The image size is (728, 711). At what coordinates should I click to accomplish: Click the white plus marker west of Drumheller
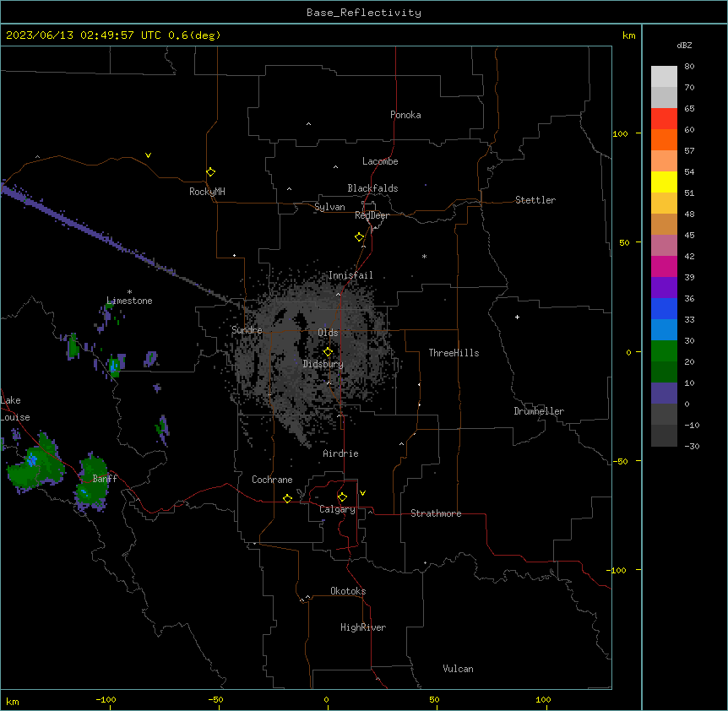pos(517,317)
